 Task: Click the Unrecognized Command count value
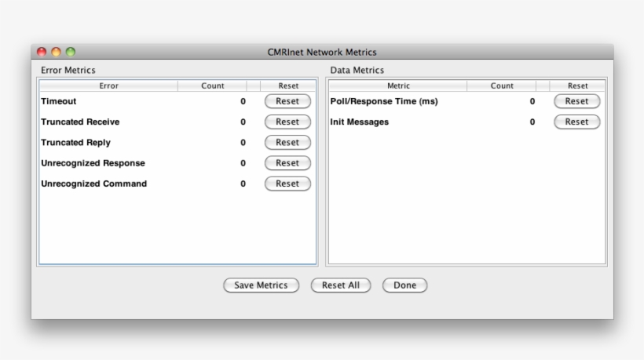(x=243, y=184)
